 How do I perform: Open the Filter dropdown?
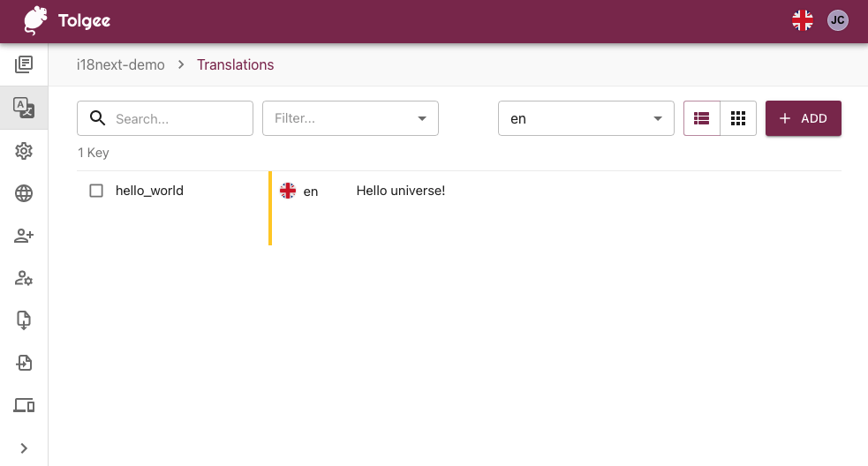[351, 118]
